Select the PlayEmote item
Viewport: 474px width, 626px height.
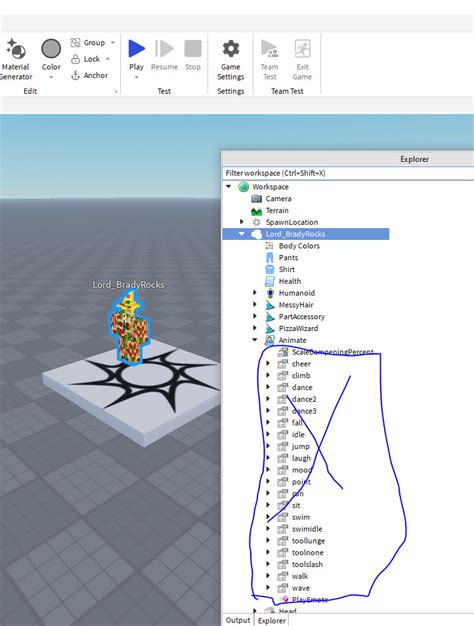pyautogui.click(x=310, y=599)
